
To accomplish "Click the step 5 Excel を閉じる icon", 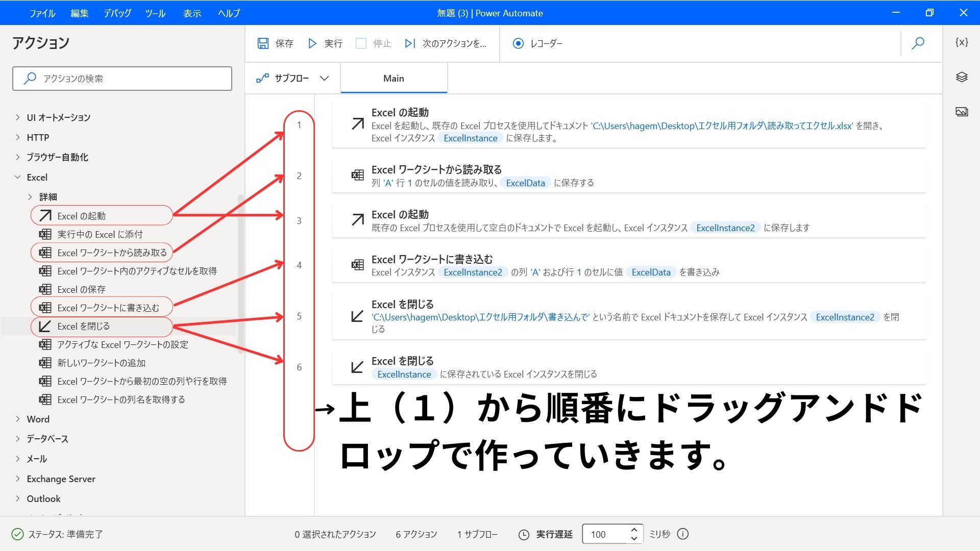I will 358,316.
